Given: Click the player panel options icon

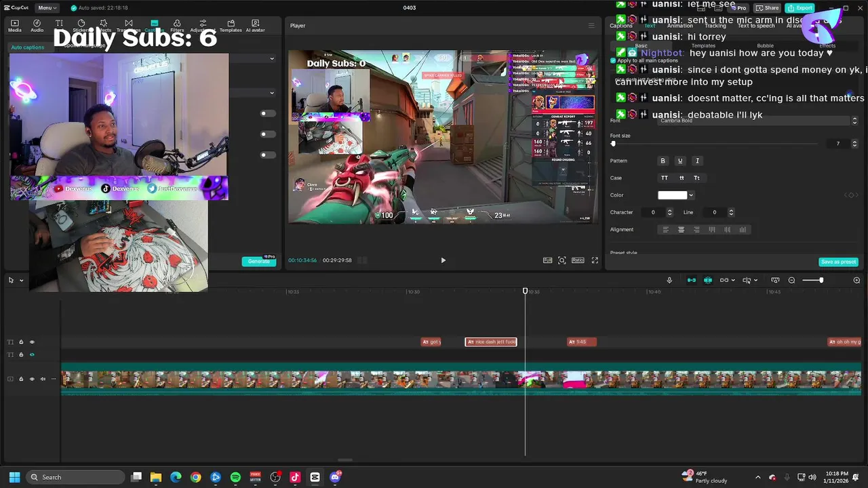Looking at the screenshot, I should point(591,26).
